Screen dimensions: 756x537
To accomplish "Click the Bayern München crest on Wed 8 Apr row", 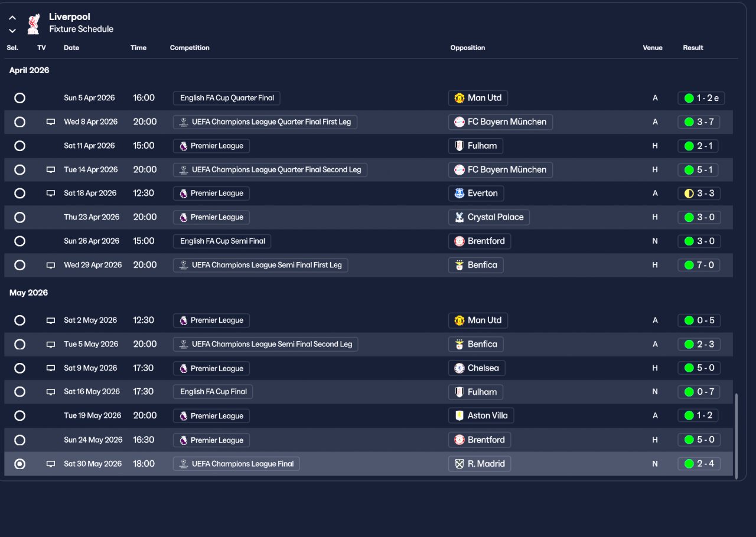I will pyautogui.click(x=460, y=122).
